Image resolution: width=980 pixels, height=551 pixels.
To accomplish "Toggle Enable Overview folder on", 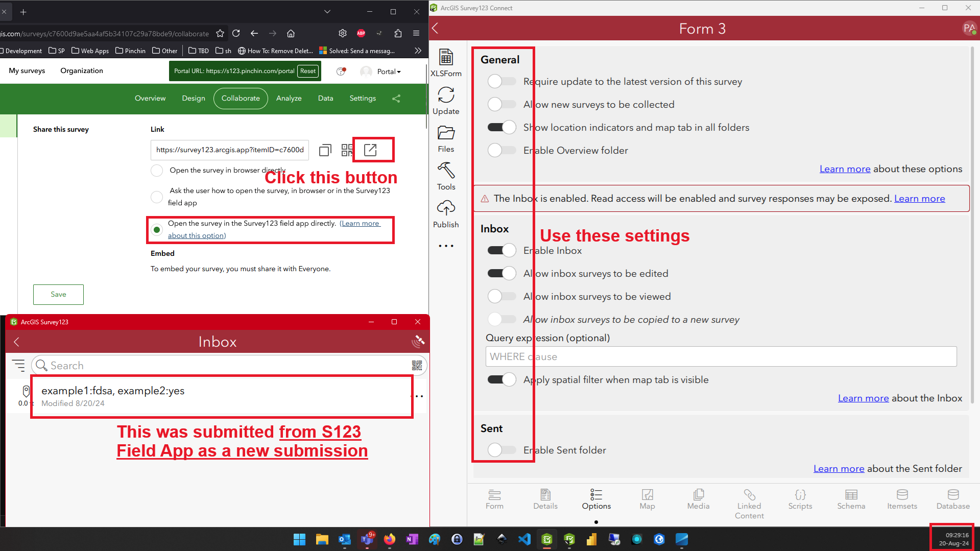I will pos(501,150).
